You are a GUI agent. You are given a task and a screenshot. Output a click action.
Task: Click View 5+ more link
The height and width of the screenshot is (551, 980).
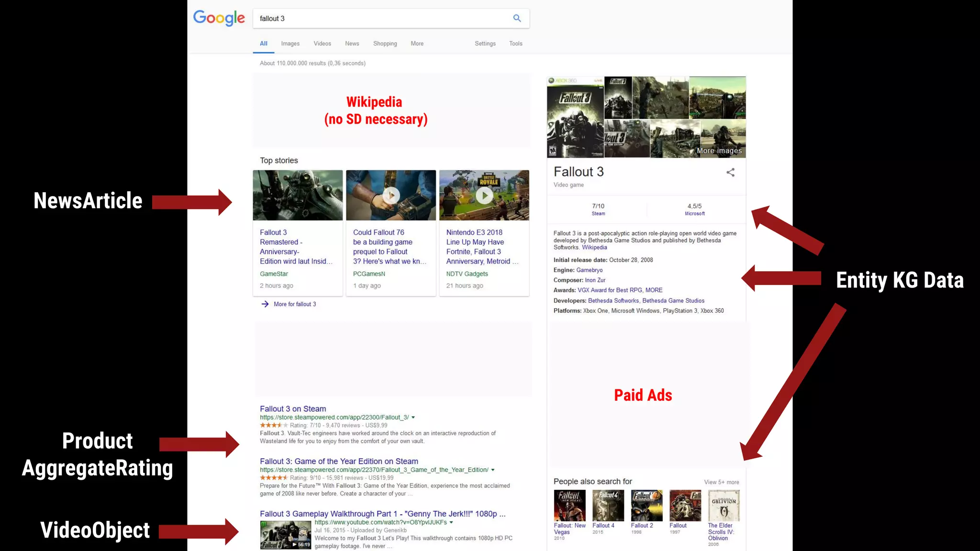(721, 482)
